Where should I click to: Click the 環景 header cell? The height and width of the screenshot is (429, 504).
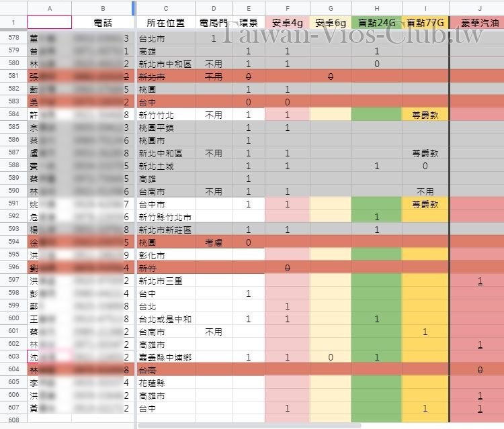249,22
